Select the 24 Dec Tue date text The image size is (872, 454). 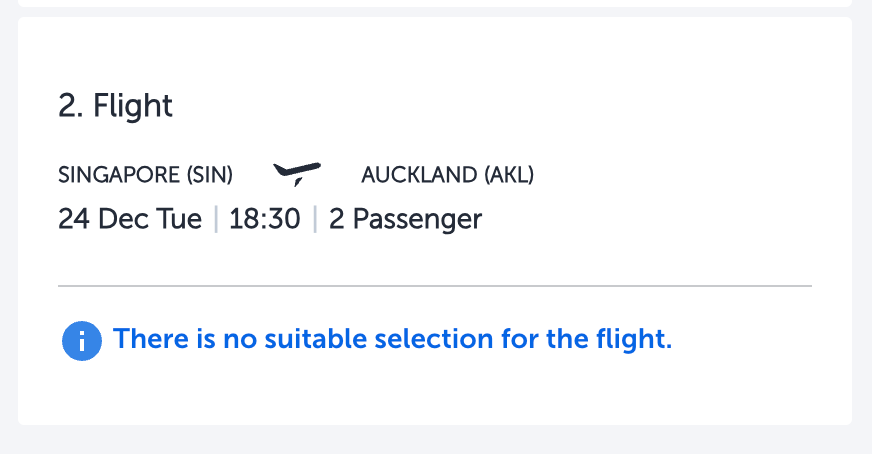click(x=130, y=219)
